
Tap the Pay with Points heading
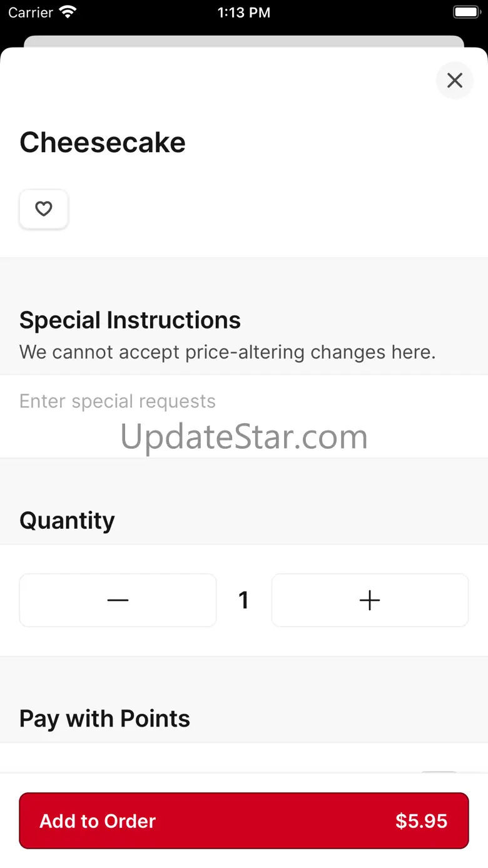(104, 718)
